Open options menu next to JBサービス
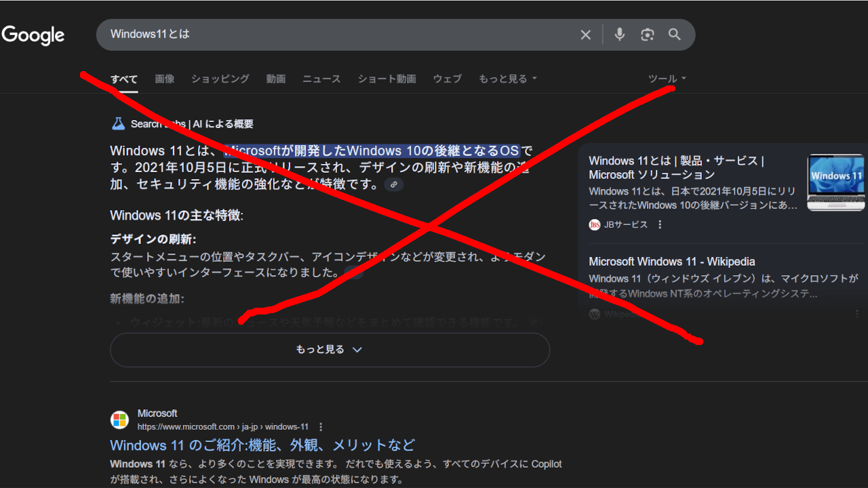Viewport: 868px width, 488px height. click(x=660, y=224)
